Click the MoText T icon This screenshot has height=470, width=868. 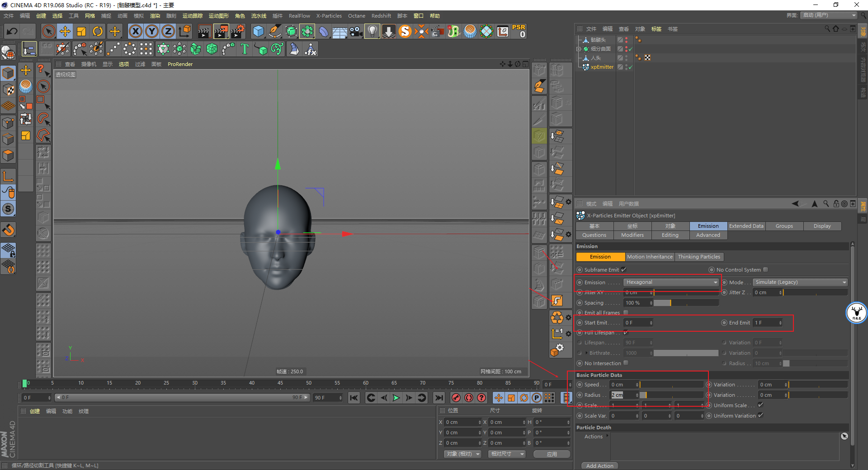[x=245, y=49]
